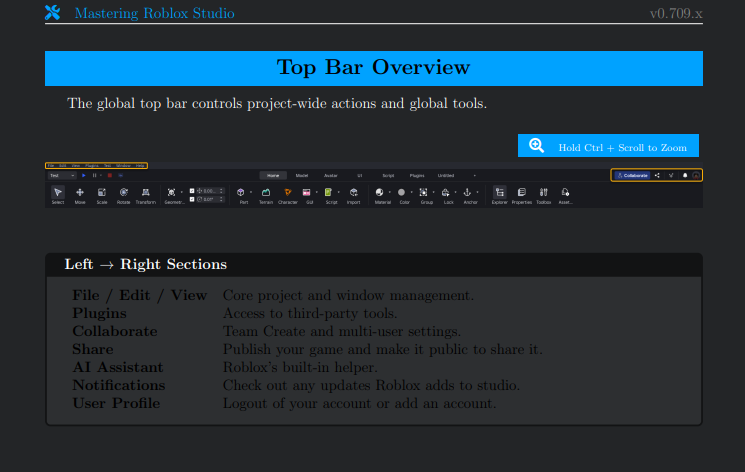Expand the Part dropdown arrow
This screenshot has width=745, height=472.
coord(251,192)
